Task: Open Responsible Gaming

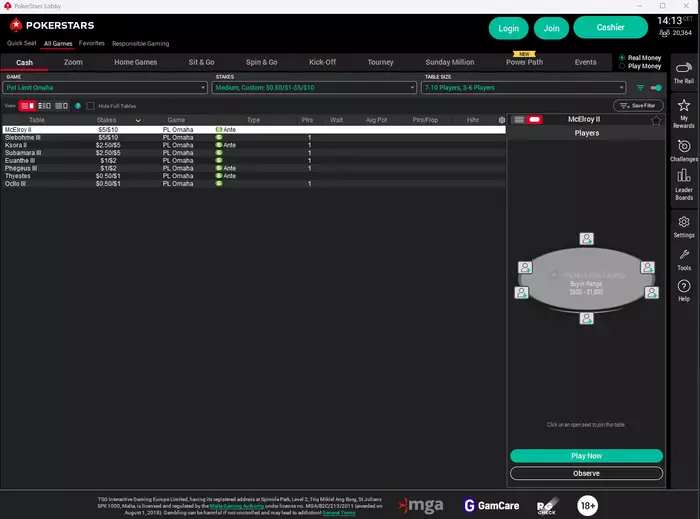Action: pos(141,44)
